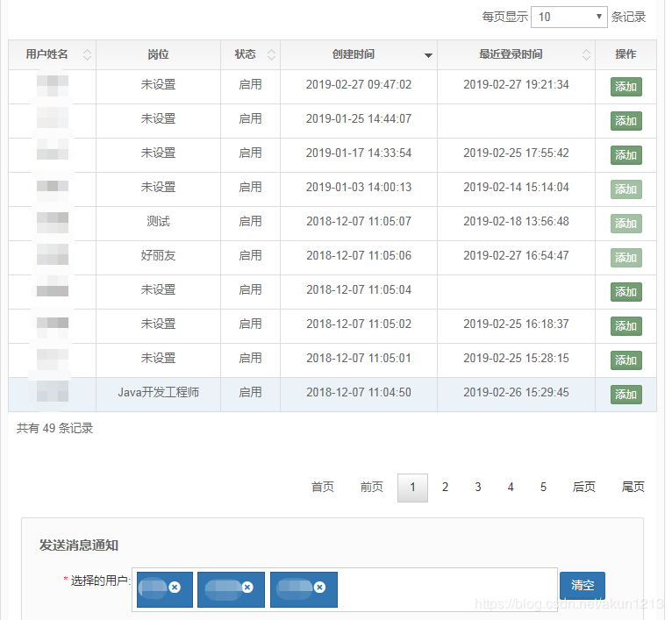Go to 后页 next page

pyautogui.click(x=583, y=488)
